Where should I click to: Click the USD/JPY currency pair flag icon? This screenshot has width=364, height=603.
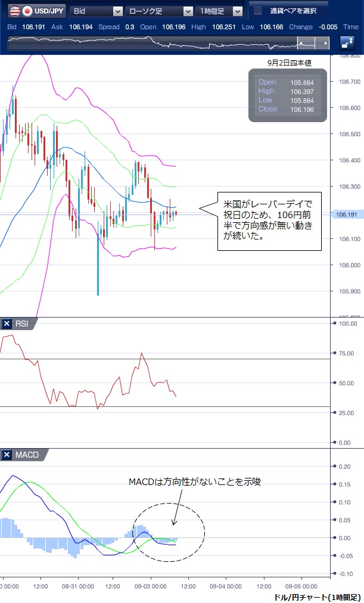[12, 11]
